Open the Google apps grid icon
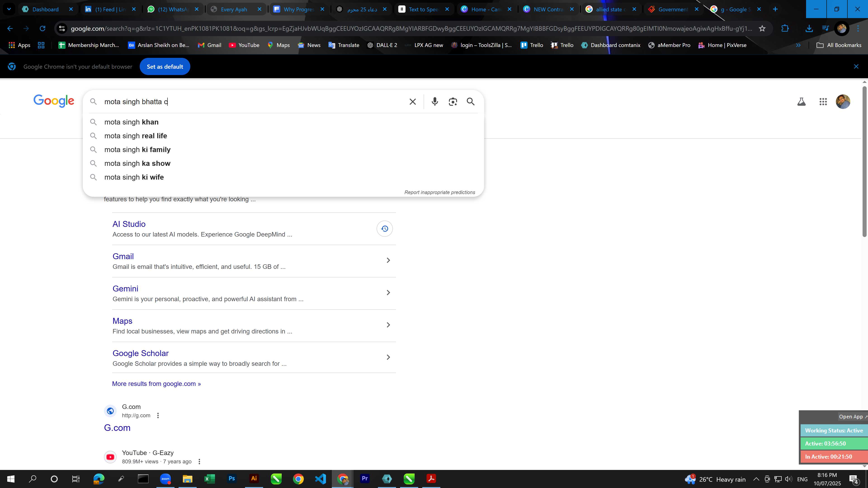Screen dimensions: 868x488 823,102
